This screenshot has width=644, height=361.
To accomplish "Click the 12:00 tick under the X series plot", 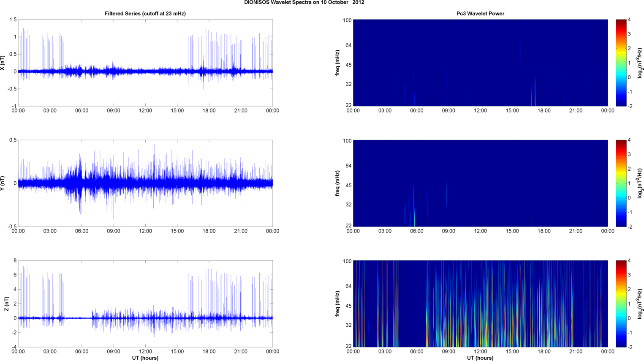I will (x=145, y=111).
